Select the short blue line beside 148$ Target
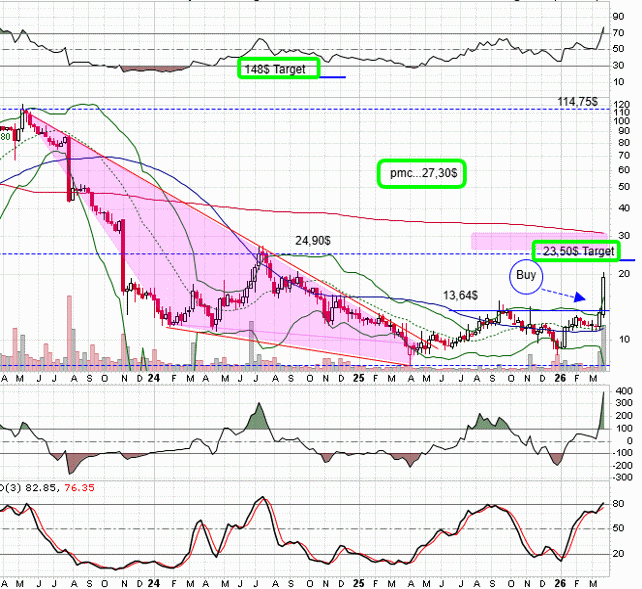 [331, 77]
